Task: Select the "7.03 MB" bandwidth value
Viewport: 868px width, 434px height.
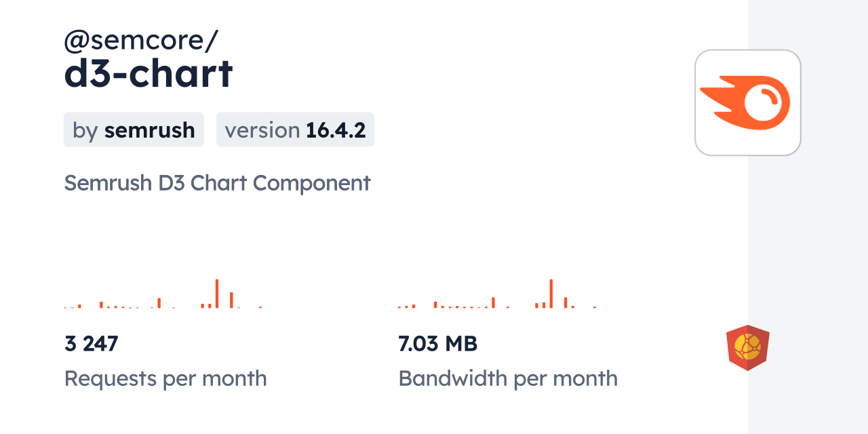Action: click(438, 344)
